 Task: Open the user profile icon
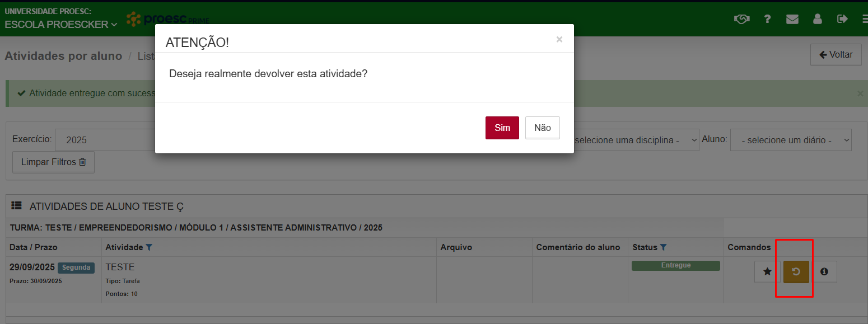tap(817, 19)
